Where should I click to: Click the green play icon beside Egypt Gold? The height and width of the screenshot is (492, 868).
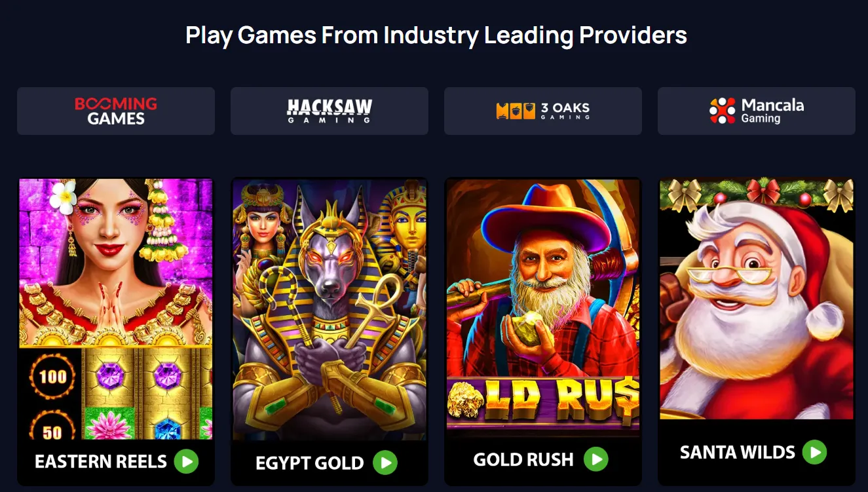point(385,463)
